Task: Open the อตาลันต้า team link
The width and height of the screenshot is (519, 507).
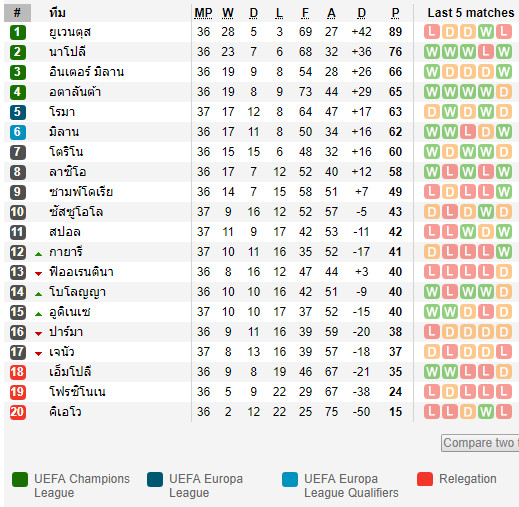Action: [75, 92]
